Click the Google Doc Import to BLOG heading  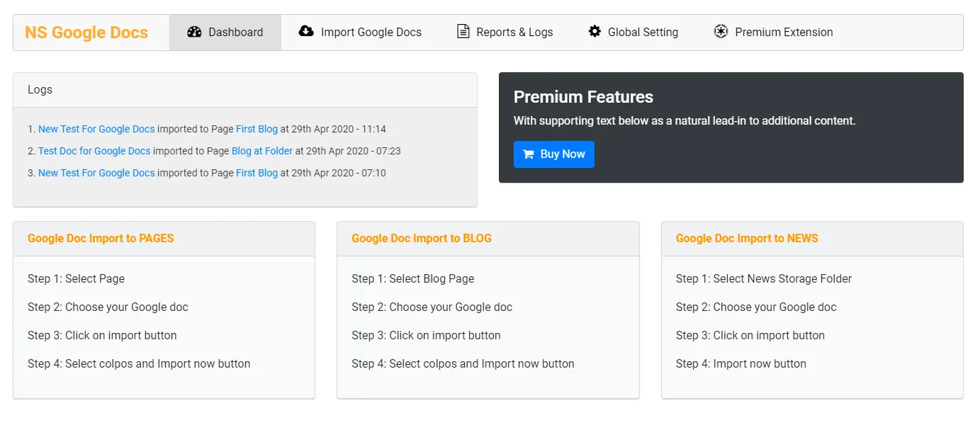pyautogui.click(x=422, y=238)
